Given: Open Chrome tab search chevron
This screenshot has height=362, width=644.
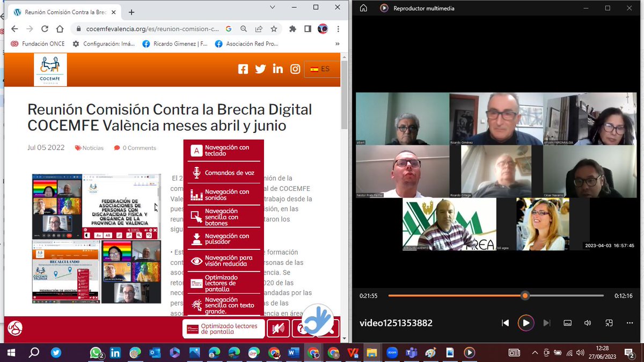Looking at the screenshot, I should click(273, 8).
